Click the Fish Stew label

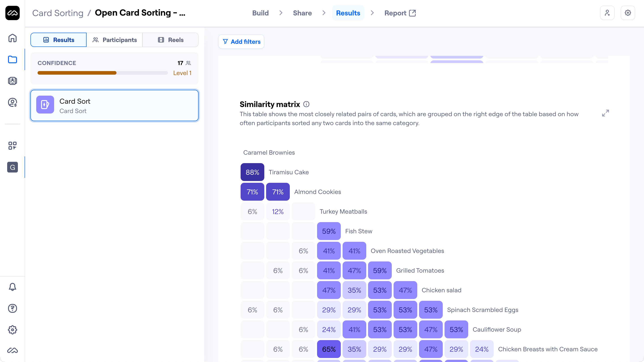click(x=358, y=231)
